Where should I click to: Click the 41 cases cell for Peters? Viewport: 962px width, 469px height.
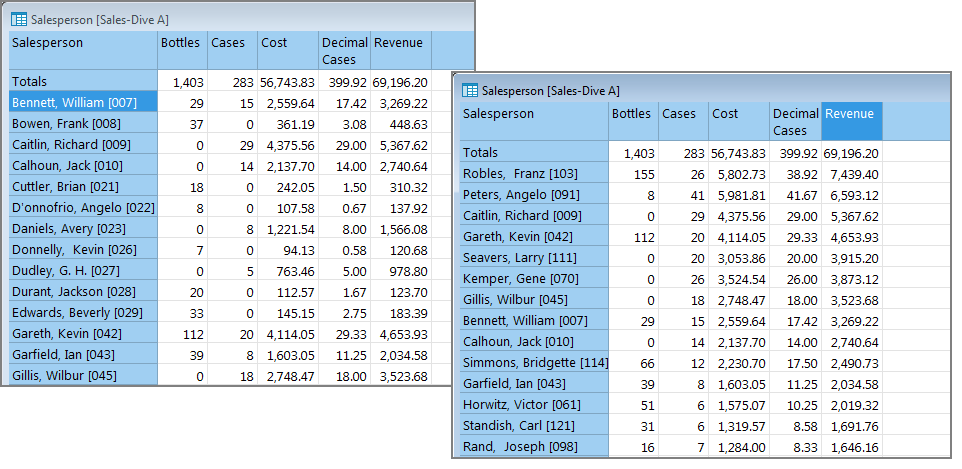coord(683,195)
